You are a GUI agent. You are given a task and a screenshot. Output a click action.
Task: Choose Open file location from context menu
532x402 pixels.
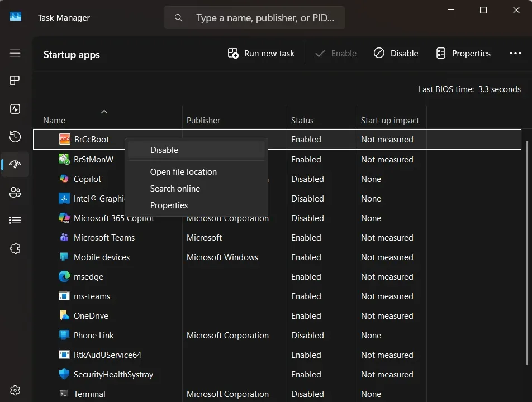pyautogui.click(x=183, y=171)
